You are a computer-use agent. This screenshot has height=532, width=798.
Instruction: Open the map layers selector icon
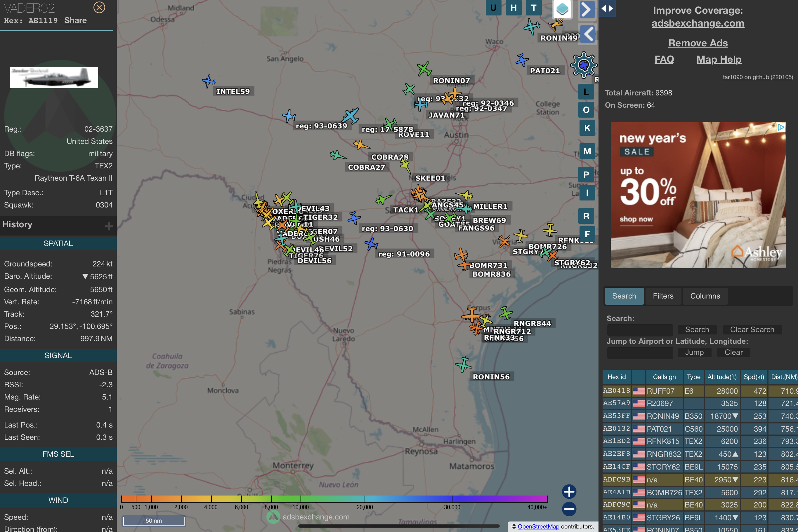coord(562,9)
